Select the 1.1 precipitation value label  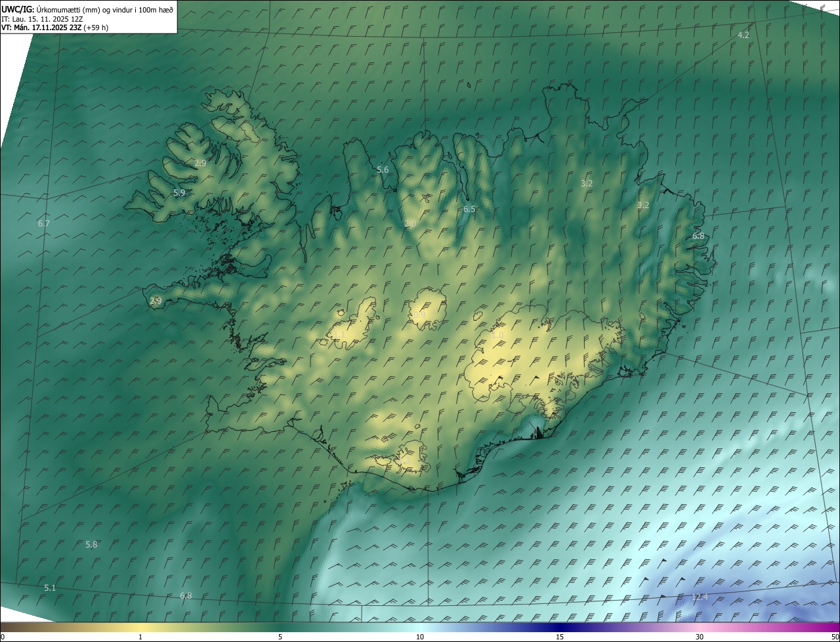[x=339, y=335]
